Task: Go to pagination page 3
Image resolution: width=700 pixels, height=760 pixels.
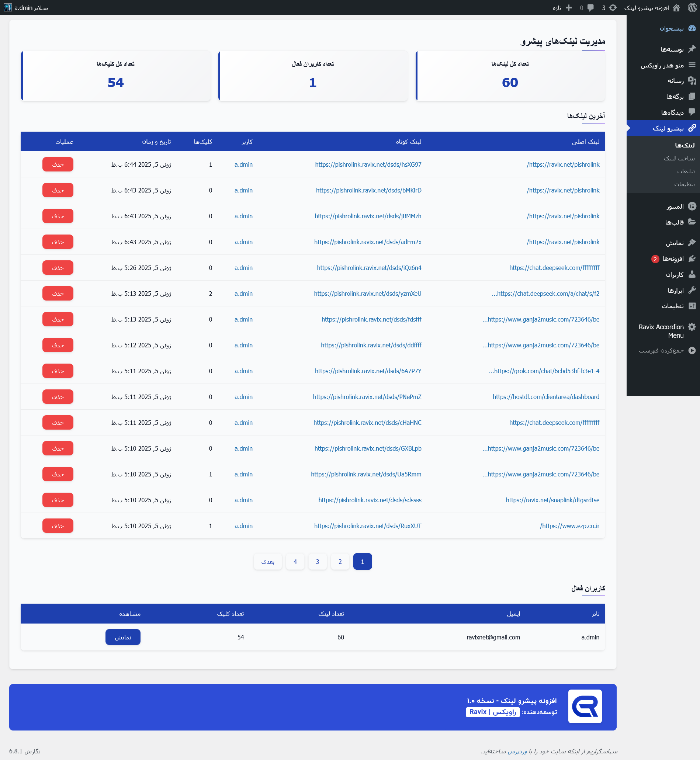Action: [318, 562]
